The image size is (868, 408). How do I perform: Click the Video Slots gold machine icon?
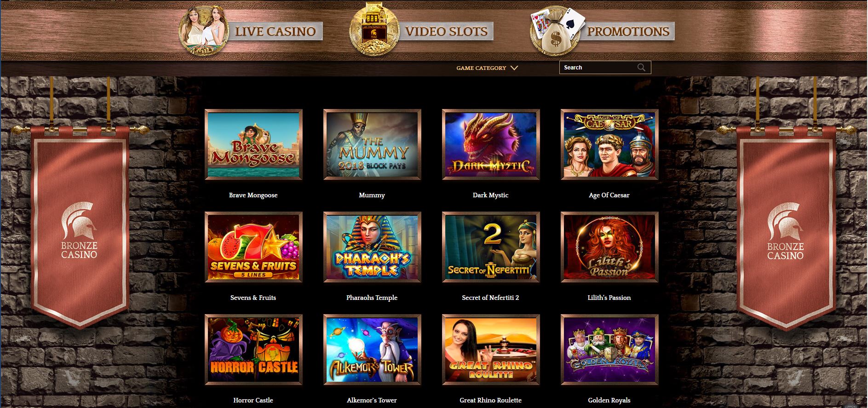pos(373,29)
